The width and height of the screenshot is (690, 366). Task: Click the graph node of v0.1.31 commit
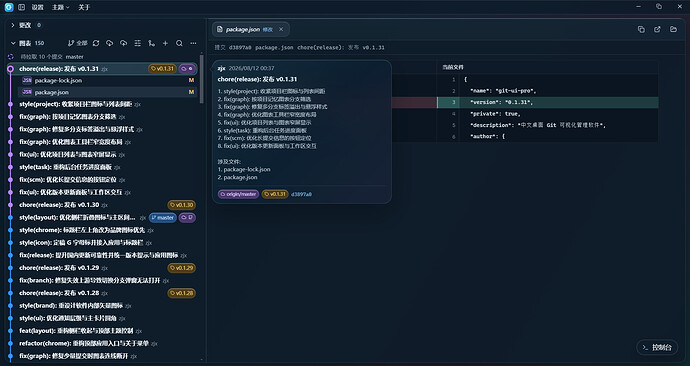coord(11,69)
